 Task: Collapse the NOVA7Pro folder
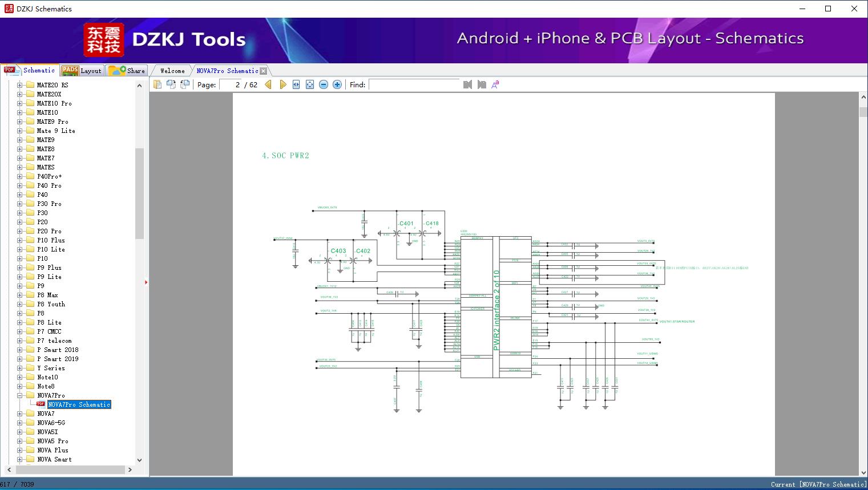click(20, 395)
